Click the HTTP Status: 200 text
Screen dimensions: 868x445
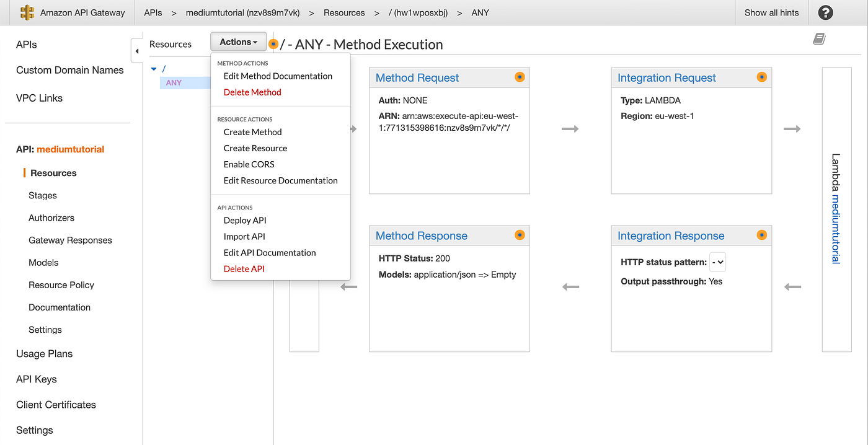pyautogui.click(x=414, y=258)
